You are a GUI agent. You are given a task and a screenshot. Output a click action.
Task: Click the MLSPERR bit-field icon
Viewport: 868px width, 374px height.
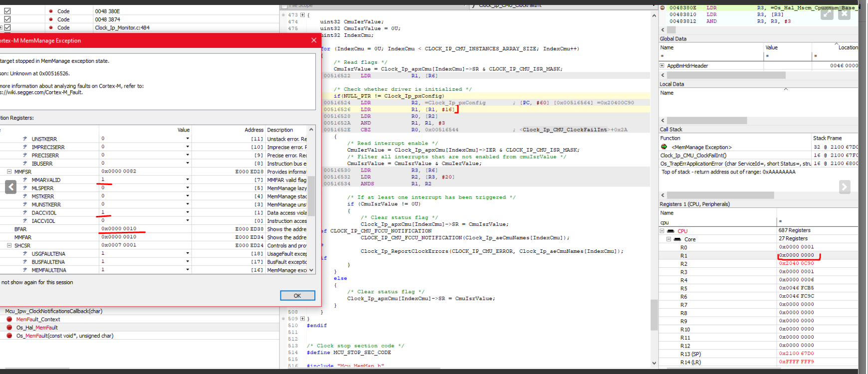[25, 188]
